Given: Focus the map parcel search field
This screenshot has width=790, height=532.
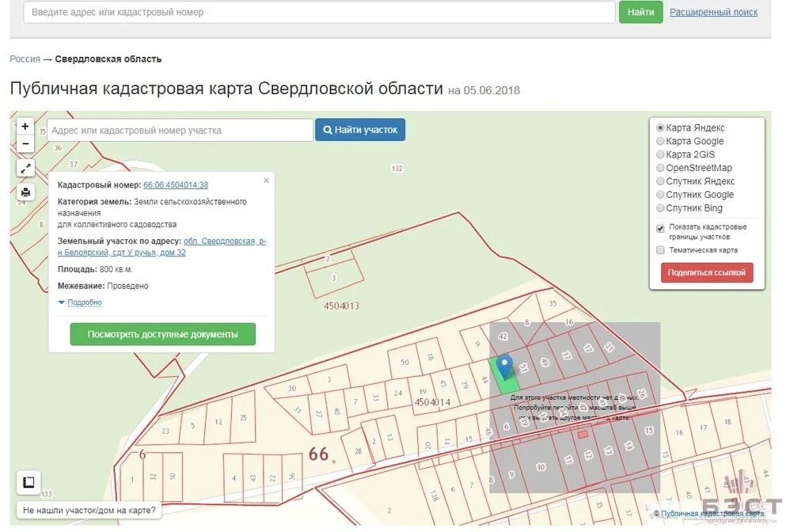Looking at the screenshot, I should (180, 131).
